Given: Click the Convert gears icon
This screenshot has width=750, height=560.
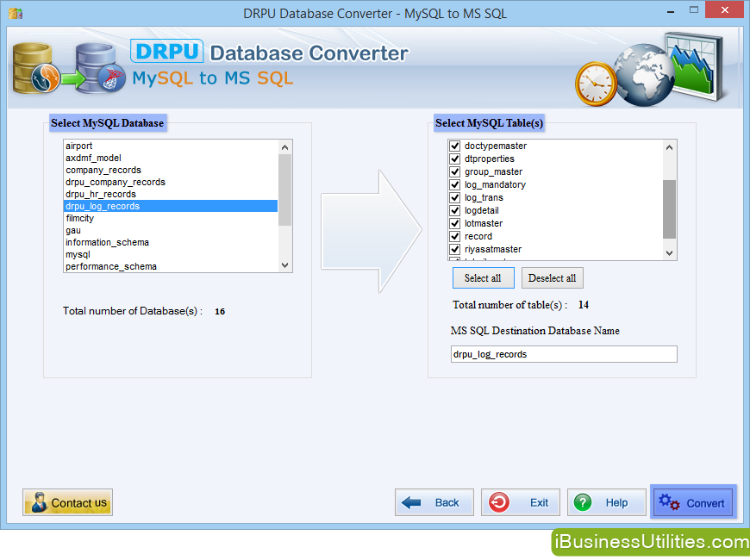Looking at the screenshot, I should pyautogui.click(x=669, y=502).
